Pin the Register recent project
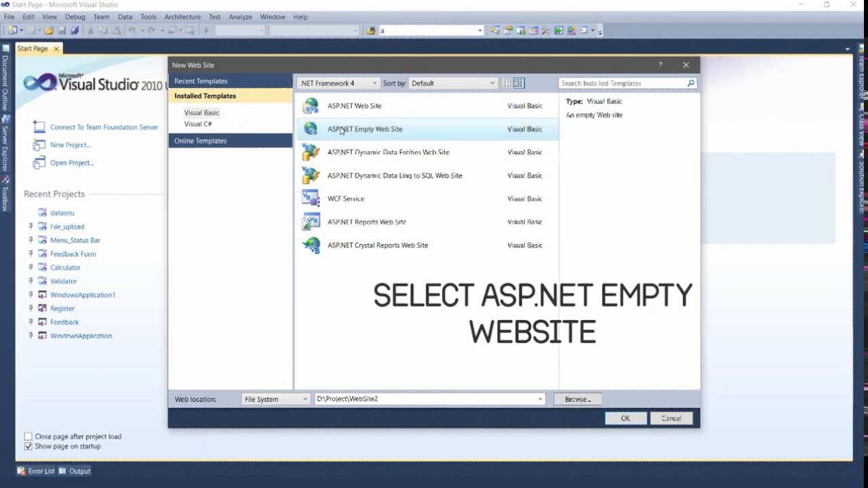868x488 pixels. click(31, 308)
